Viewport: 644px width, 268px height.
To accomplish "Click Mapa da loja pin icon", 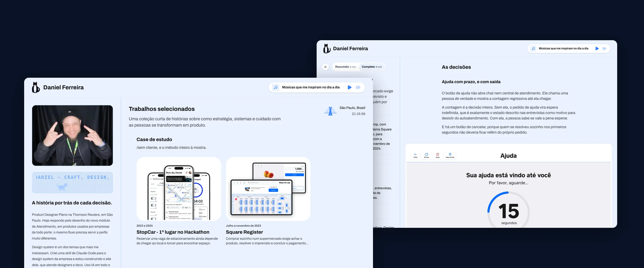I will pyautogui.click(x=450, y=155).
